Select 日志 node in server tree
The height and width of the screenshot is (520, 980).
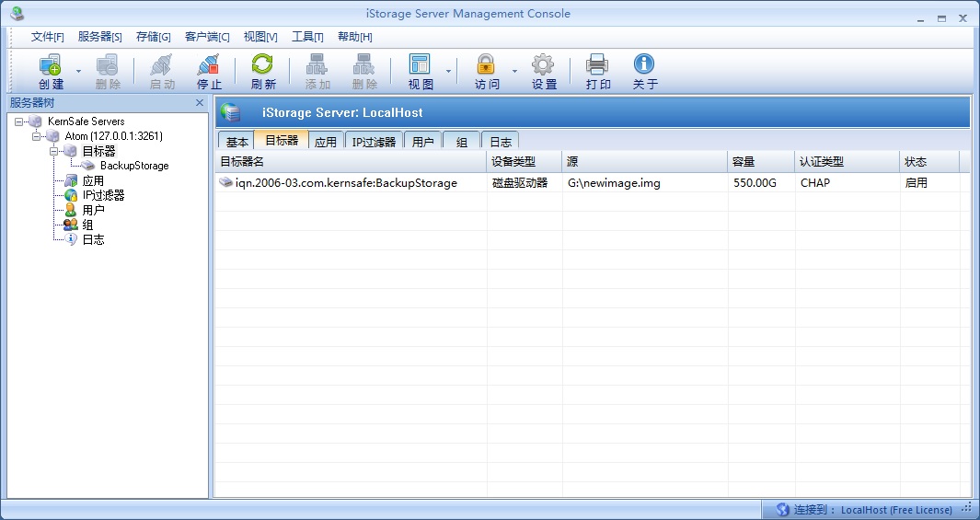(93, 239)
